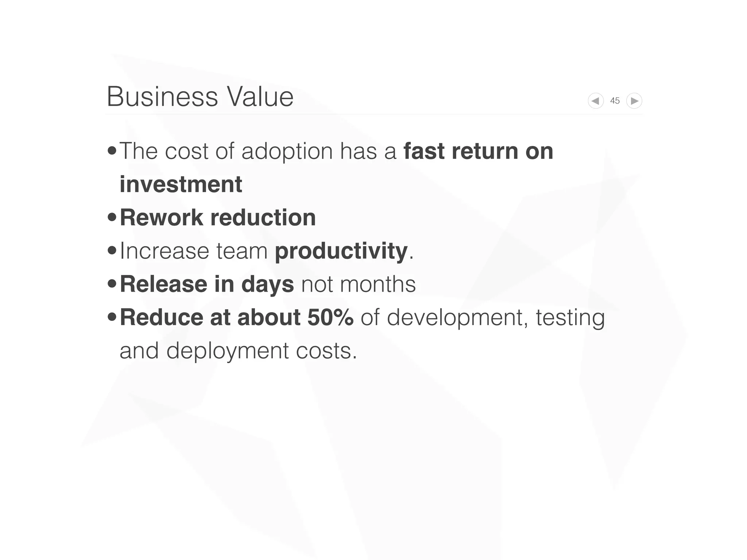The height and width of the screenshot is (560, 747).
Task: Click the word investment
Action: [181, 184]
